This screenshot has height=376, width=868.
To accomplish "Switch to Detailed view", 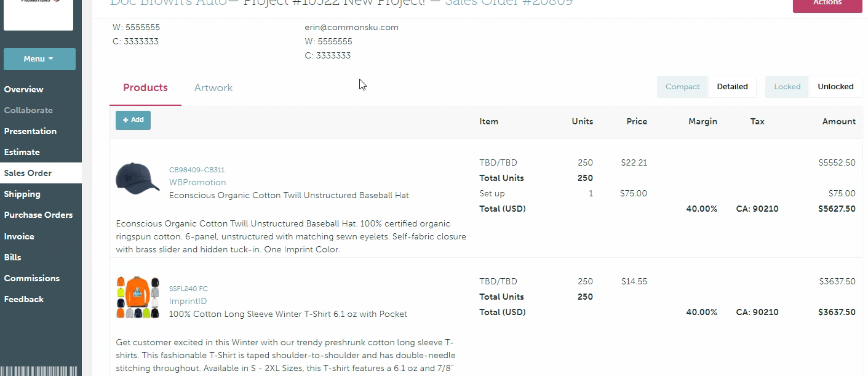I will 732,87.
